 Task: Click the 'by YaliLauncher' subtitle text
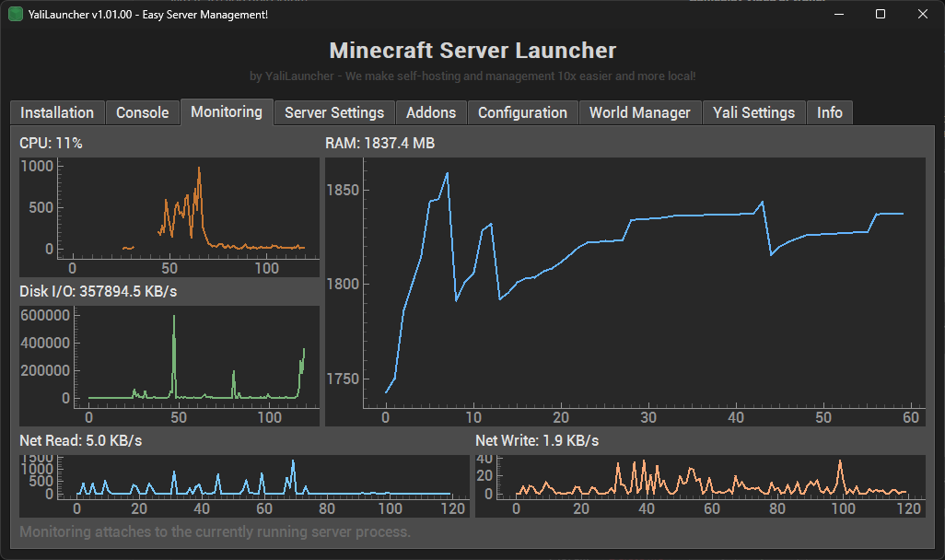[472, 76]
